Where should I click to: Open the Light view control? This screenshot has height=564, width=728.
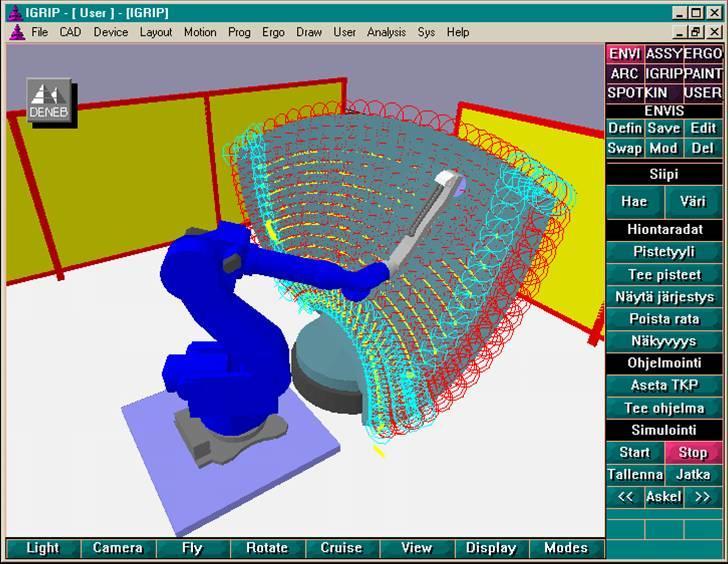[x=43, y=548]
